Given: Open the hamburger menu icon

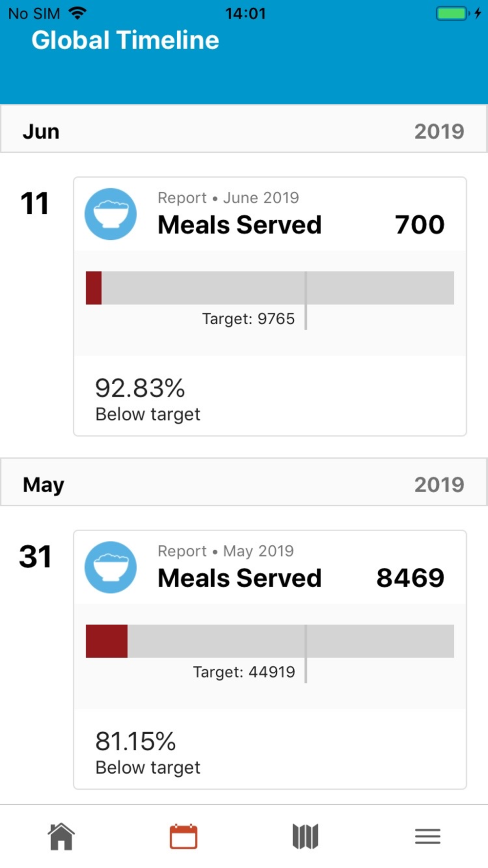Looking at the screenshot, I should click(427, 836).
